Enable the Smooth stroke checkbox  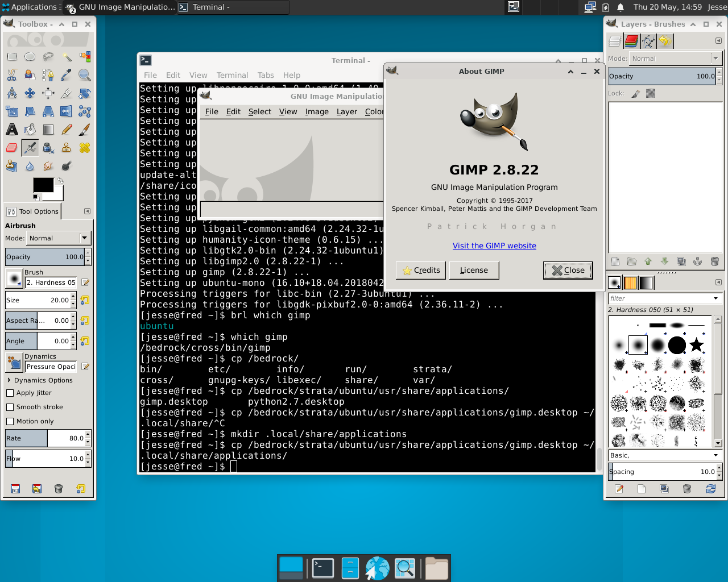pyautogui.click(x=10, y=407)
